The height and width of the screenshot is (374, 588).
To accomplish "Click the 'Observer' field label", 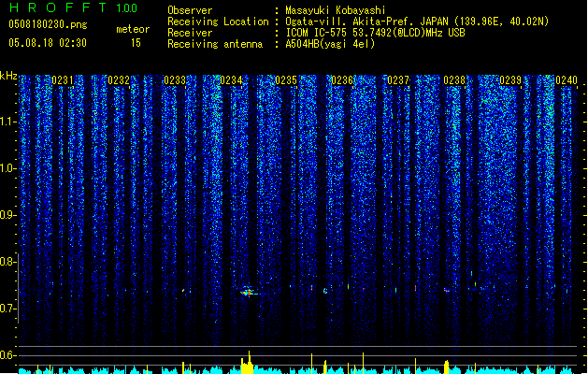I will pos(190,10).
